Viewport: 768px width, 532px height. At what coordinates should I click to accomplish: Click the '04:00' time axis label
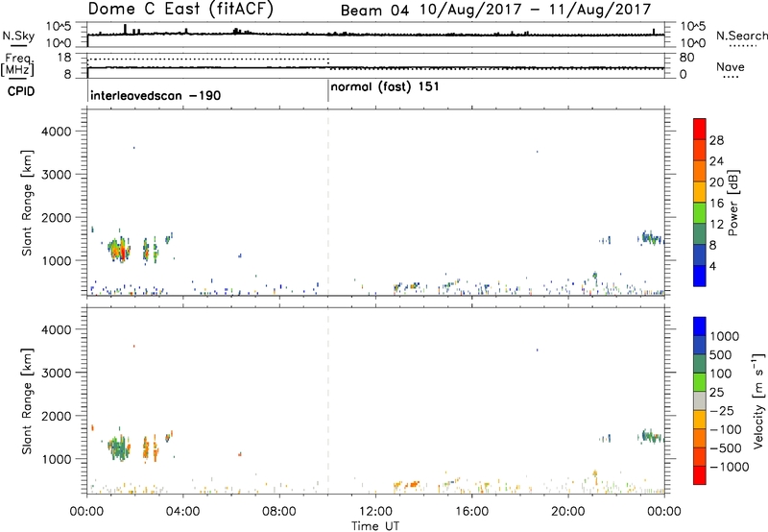182,512
